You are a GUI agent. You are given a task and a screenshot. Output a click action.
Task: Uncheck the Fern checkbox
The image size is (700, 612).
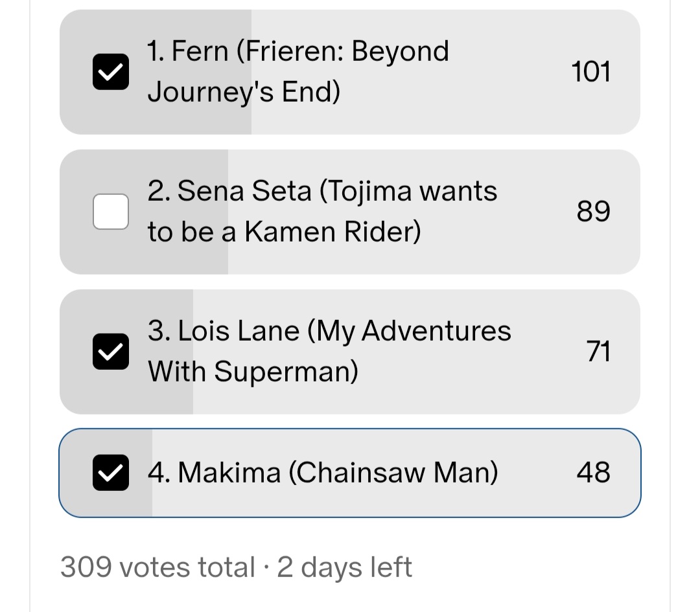click(x=110, y=72)
